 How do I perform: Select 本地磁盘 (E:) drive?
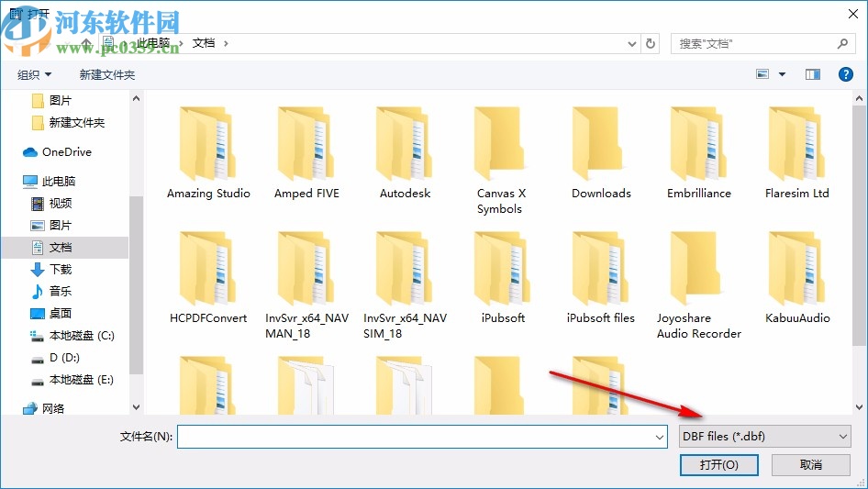(x=72, y=380)
